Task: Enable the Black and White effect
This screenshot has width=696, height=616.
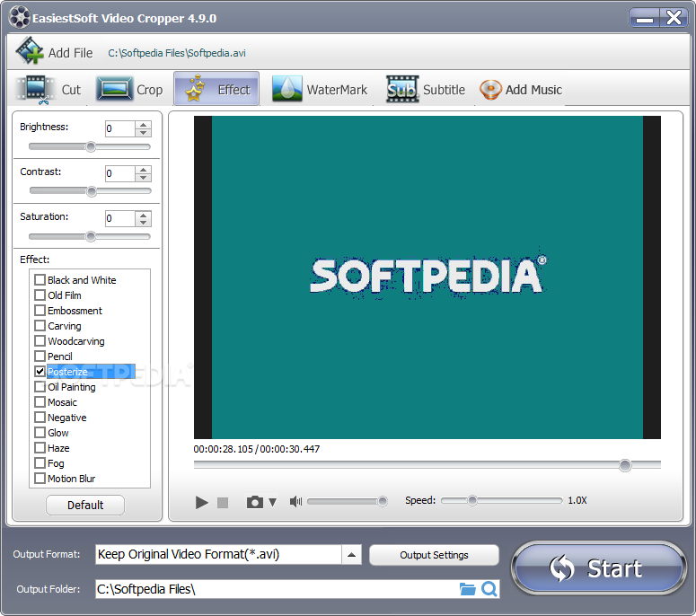Action: pyautogui.click(x=40, y=279)
